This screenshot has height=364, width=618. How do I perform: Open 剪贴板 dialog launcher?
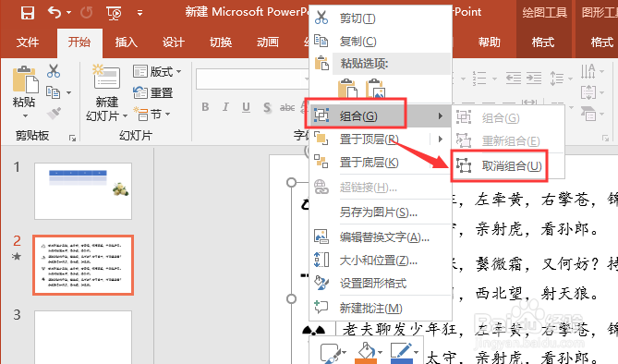(73, 138)
